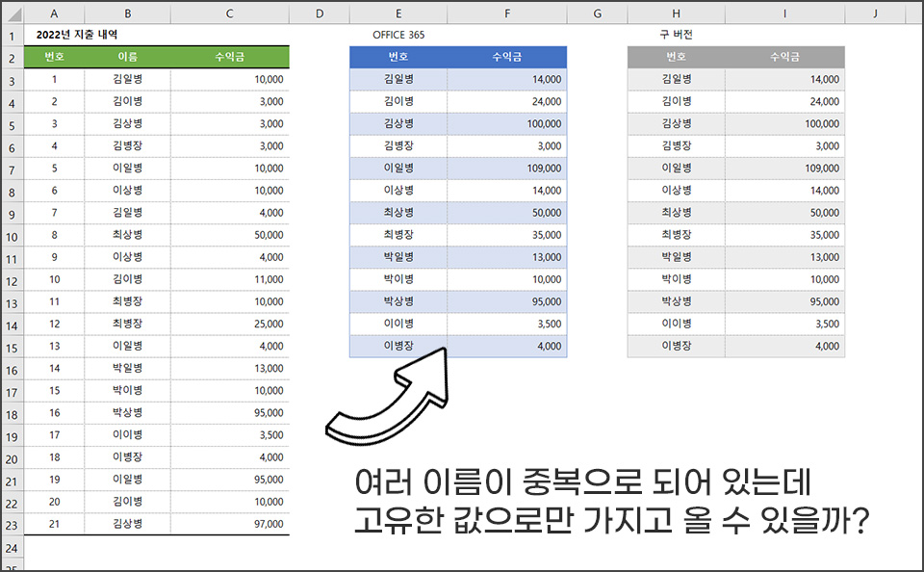
Task: Select cell I4 showing 24,000 in gray table
Action: pos(785,101)
